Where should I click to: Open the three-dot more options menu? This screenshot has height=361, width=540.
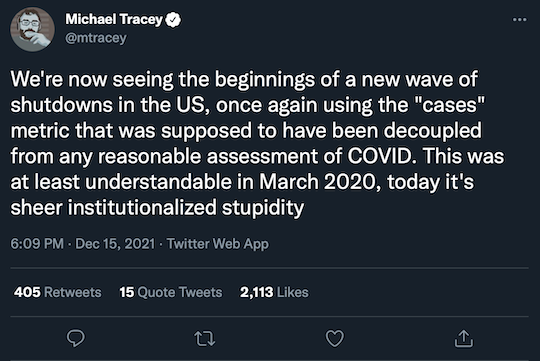pyautogui.click(x=519, y=20)
